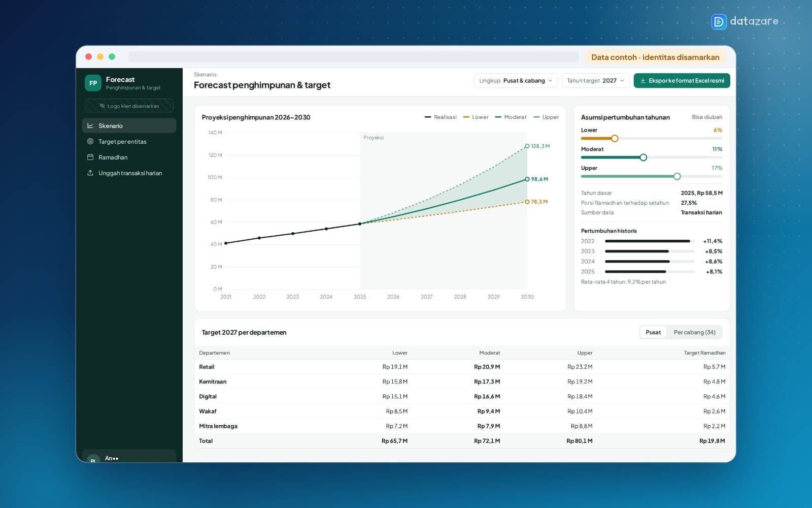Toggle the Lower legend series
Screen dimensions: 812x508
tap(476, 117)
